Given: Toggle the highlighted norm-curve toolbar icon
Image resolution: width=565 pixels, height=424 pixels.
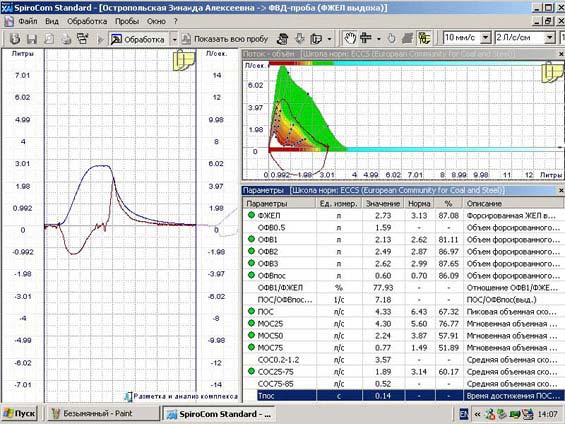Looking at the screenshot, I should coord(424,38).
